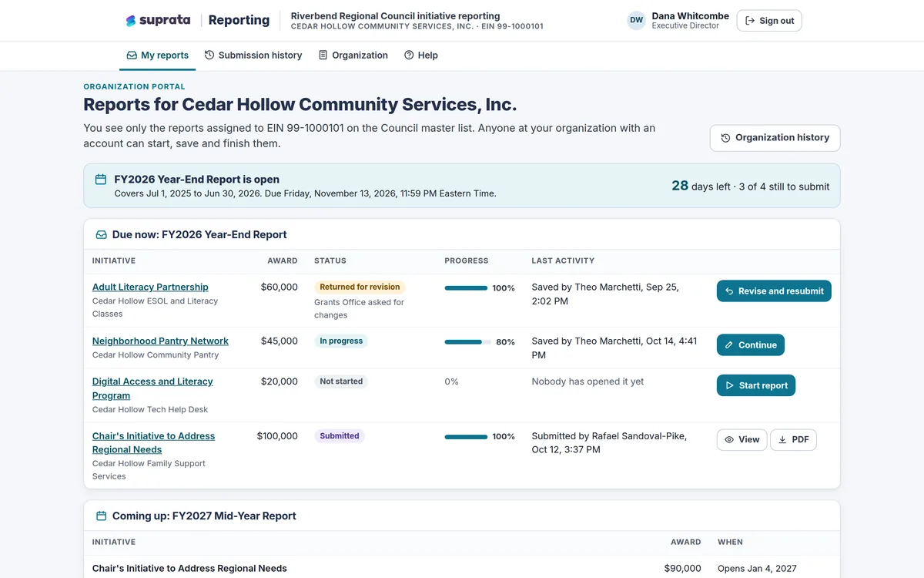This screenshot has width=924, height=578.
Task: Open Neighborhood Pantry Network link
Action: coord(160,341)
